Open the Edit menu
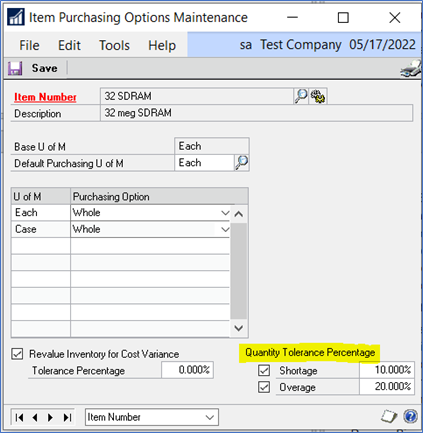423x433 pixels. (x=69, y=45)
